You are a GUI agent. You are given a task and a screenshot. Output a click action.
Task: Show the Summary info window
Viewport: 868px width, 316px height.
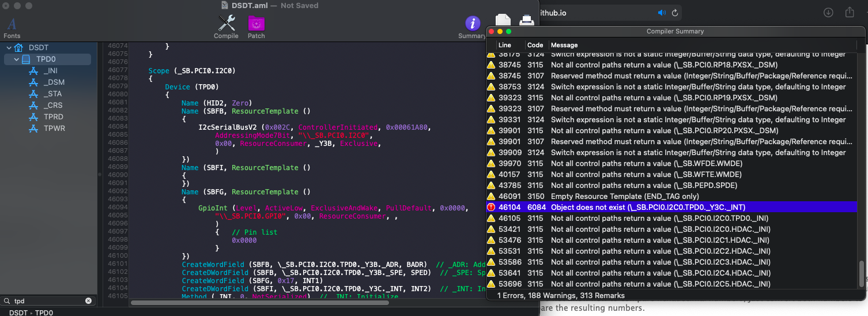tap(472, 24)
